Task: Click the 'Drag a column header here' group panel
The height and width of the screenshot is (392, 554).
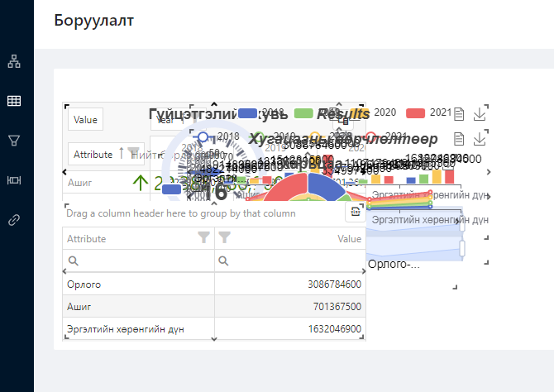Action: [181, 213]
